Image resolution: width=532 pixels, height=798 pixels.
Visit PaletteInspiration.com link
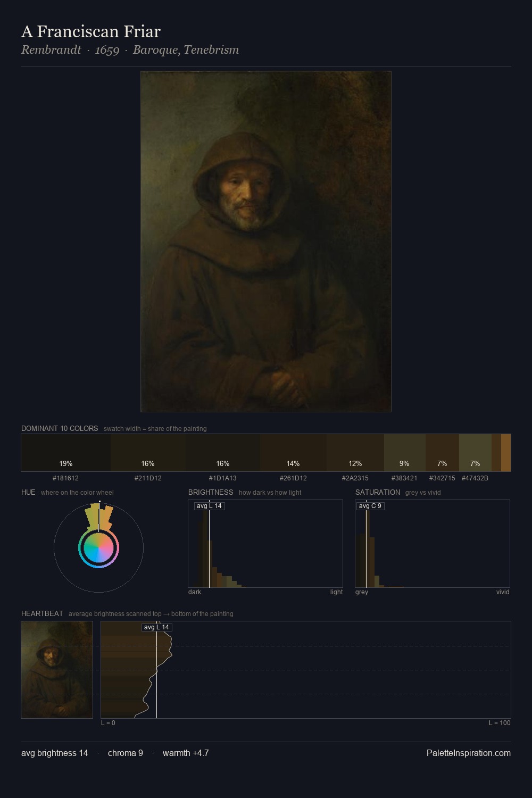[469, 753]
